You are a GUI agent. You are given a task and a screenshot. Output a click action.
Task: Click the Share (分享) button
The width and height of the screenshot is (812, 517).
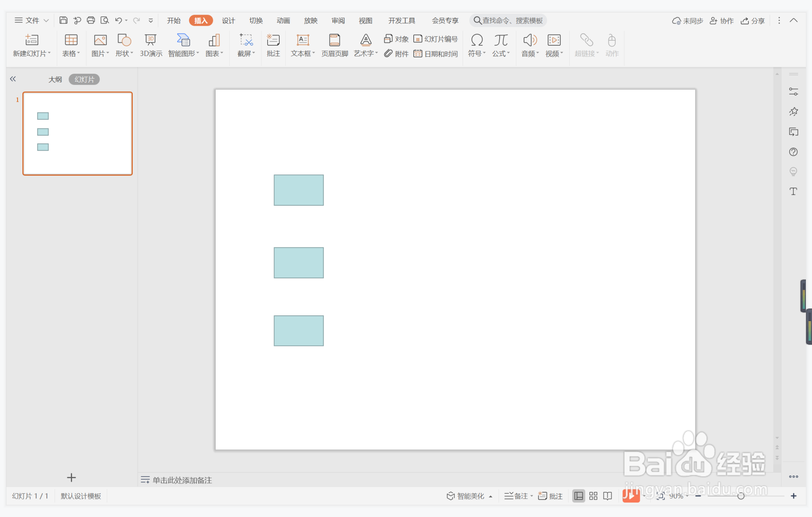click(753, 21)
